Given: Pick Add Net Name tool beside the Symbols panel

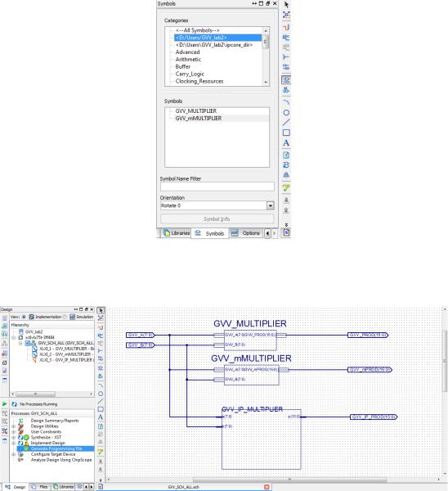Looking at the screenshot, I should [286, 38].
